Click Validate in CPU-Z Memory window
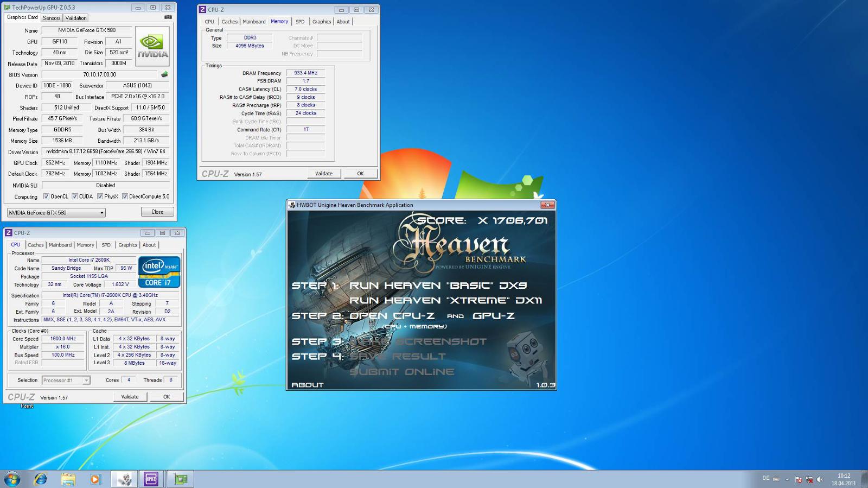Viewport: 868px width, 488px height. click(324, 174)
